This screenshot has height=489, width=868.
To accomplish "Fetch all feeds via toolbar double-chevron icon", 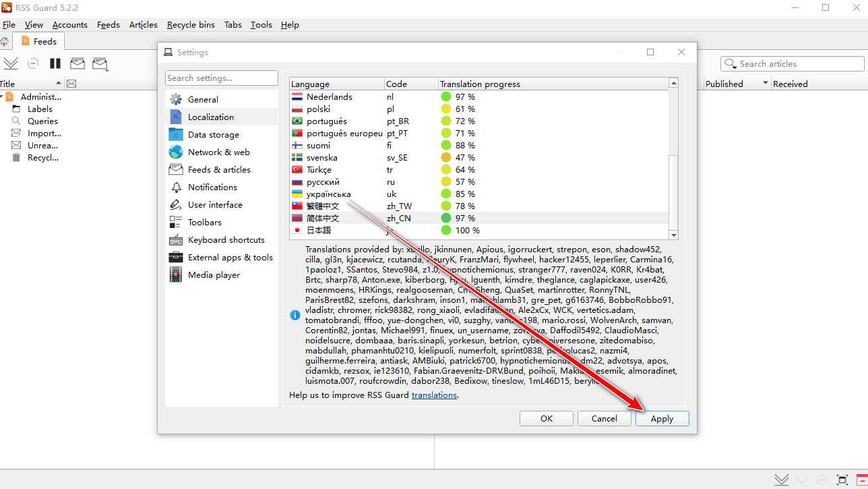I will (11, 63).
